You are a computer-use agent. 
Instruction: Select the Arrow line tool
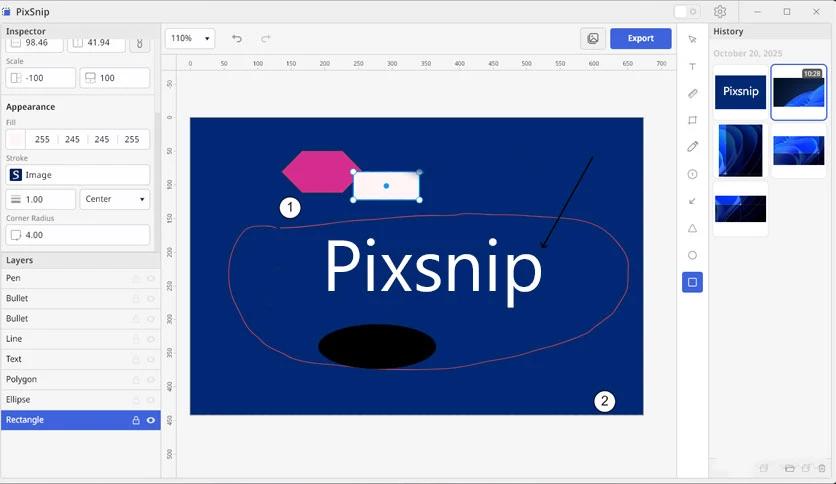pyautogui.click(x=692, y=201)
